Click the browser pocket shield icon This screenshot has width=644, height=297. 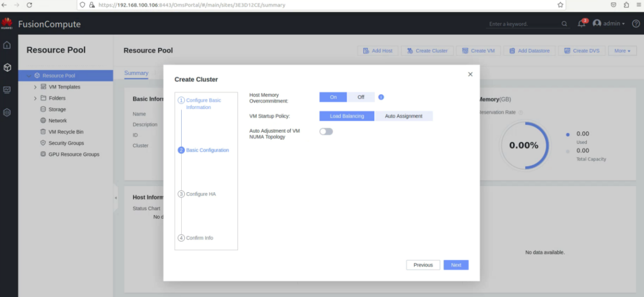pos(614,5)
